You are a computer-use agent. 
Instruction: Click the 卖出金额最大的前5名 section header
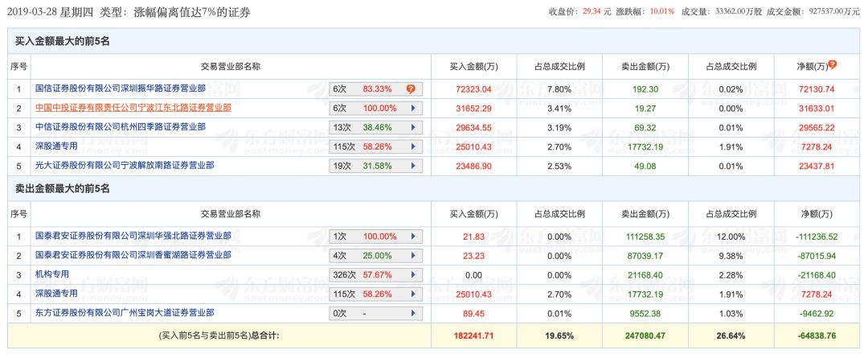pyautogui.click(x=62, y=189)
